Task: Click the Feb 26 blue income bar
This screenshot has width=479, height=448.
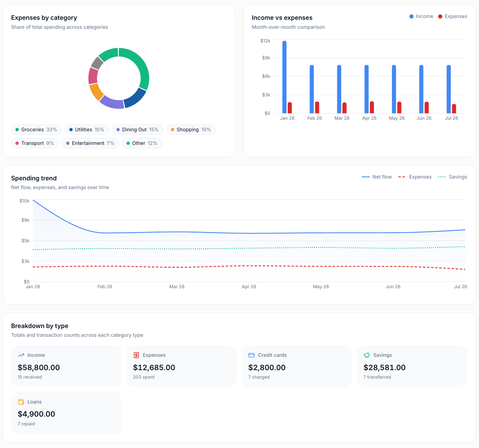Action: 312,89
